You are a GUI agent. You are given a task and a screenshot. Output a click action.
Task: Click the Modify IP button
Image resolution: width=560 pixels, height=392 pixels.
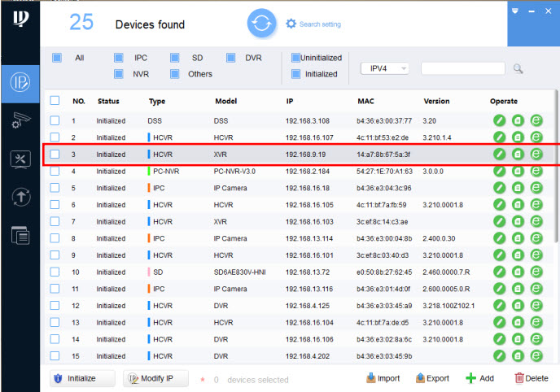[x=155, y=378]
